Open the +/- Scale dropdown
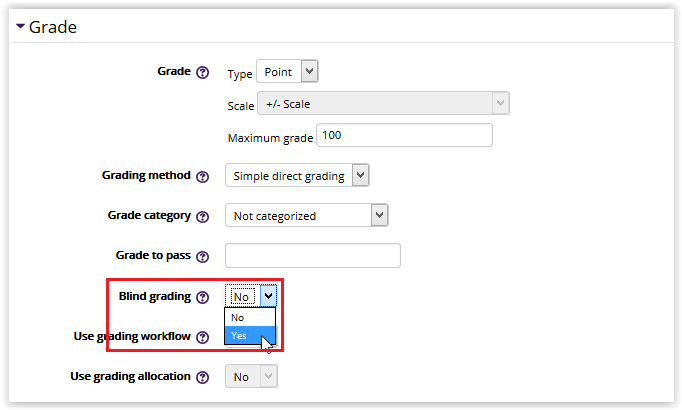 [383, 103]
